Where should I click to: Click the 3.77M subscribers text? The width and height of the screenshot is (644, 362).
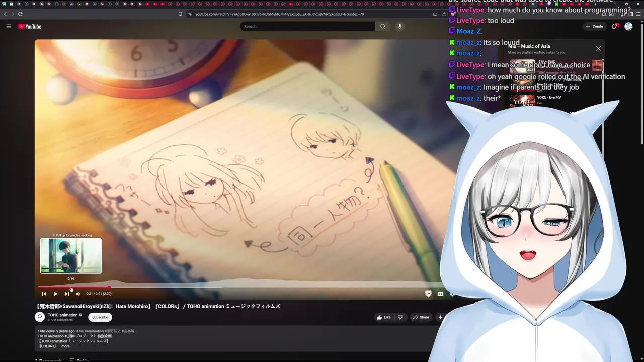[60, 320]
